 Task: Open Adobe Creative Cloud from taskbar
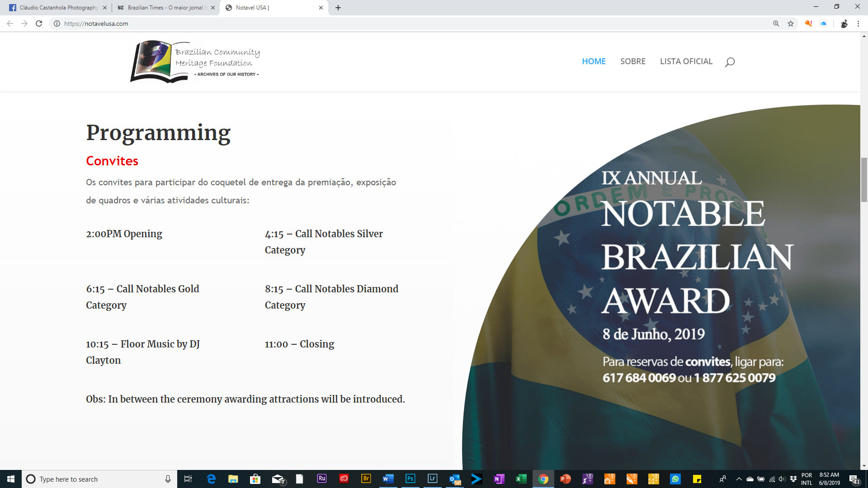[x=344, y=479]
